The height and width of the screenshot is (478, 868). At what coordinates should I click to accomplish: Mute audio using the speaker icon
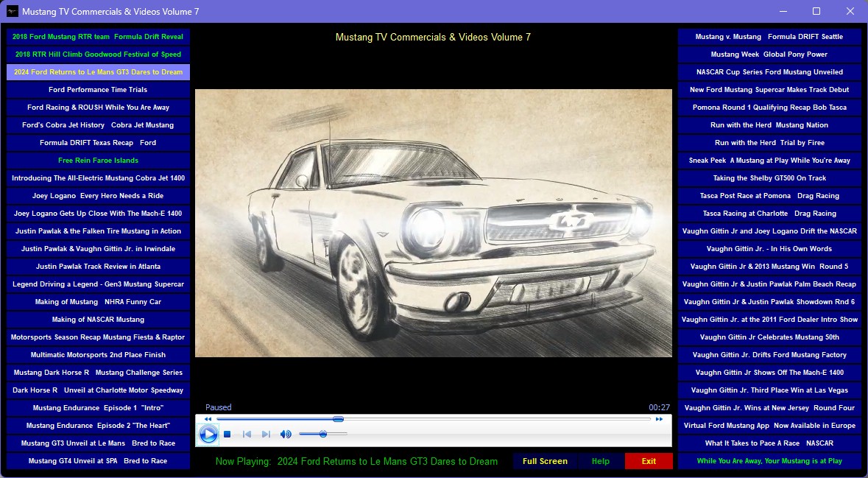point(286,435)
